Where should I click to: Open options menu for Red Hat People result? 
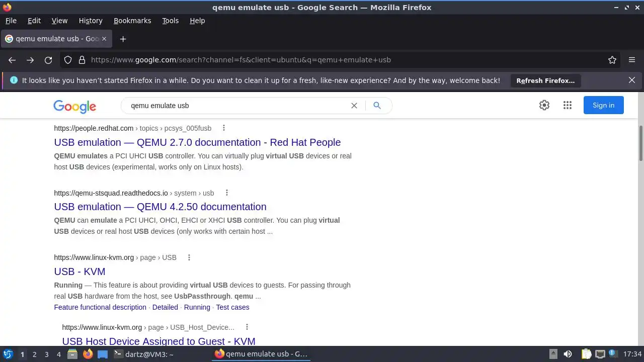(224, 128)
